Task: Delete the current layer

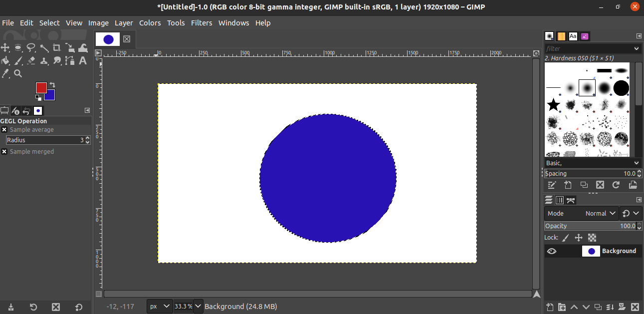Action: click(635, 307)
